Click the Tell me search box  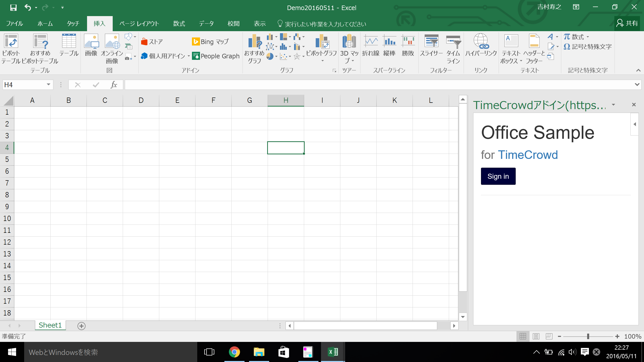[x=322, y=24]
